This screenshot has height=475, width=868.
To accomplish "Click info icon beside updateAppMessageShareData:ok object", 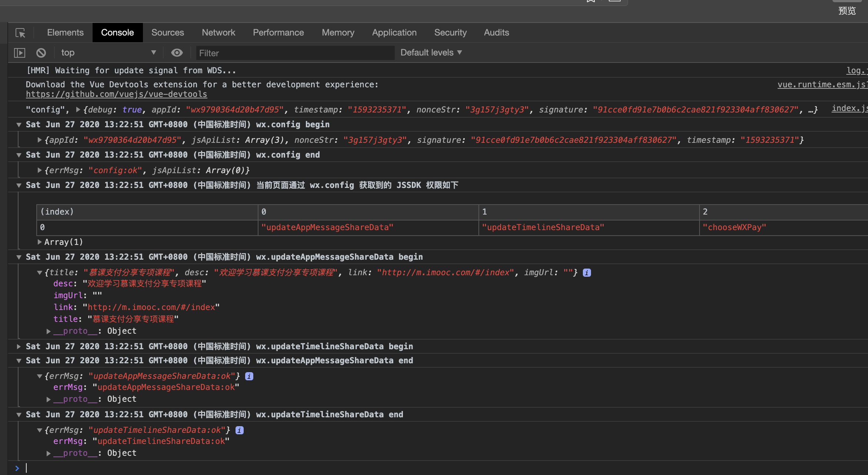I will 249,376.
